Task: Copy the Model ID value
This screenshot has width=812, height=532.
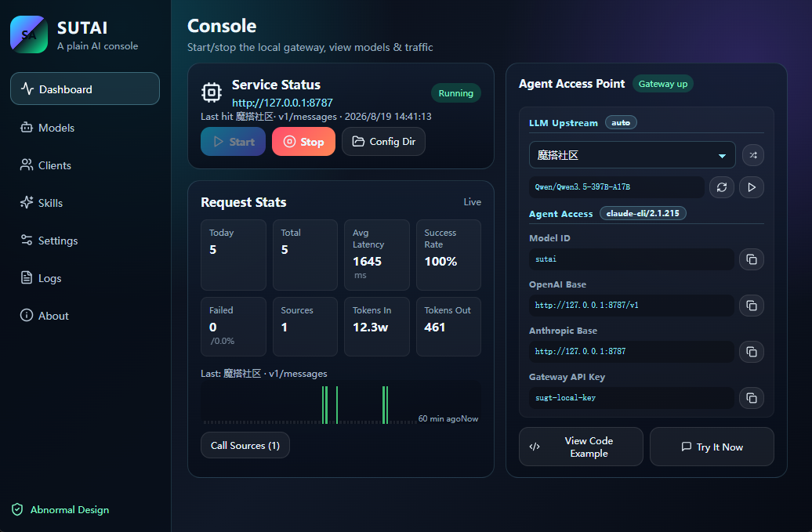Action: 752,259
